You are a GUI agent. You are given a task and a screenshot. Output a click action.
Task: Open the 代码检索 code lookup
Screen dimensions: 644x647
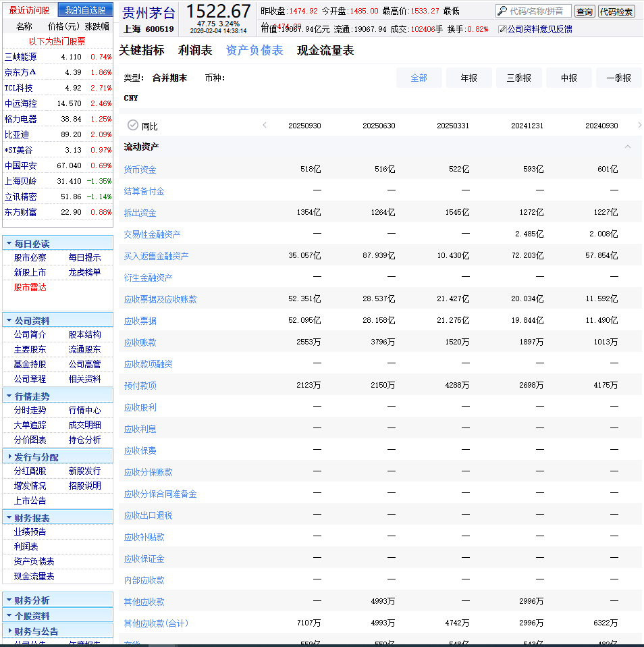click(616, 11)
